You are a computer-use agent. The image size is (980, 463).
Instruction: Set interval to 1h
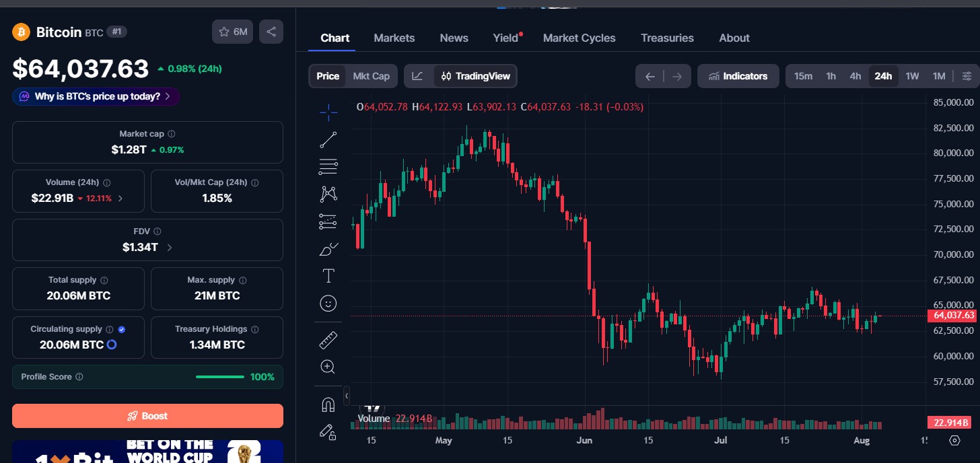click(x=831, y=76)
